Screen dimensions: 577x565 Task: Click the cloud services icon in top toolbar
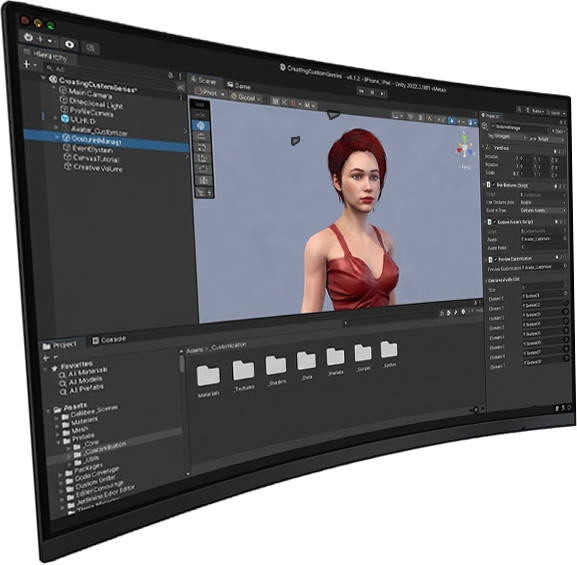click(x=90, y=47)
